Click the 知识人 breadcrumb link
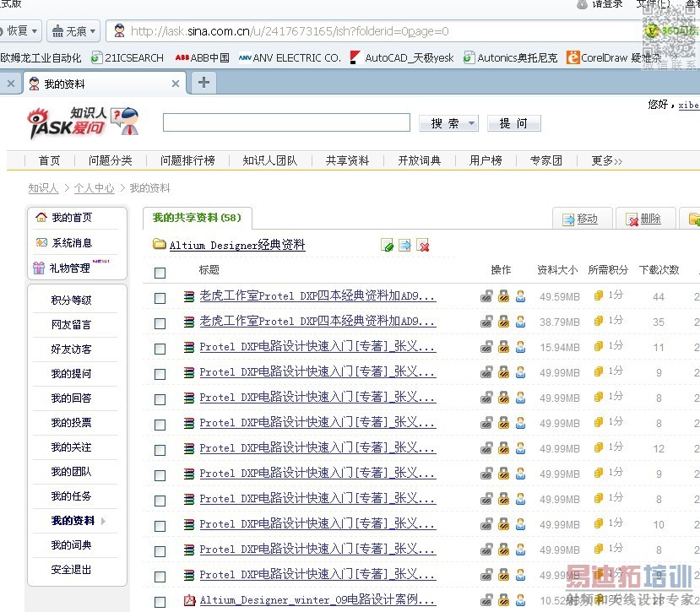The height and width of the screenshot is (612, 700). (43, 188)
